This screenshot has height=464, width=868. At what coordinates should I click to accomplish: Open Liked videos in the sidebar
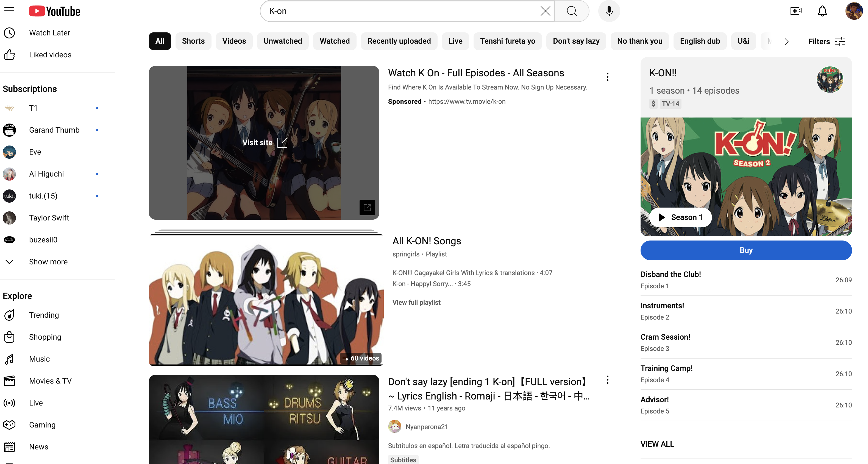[58, 55]
